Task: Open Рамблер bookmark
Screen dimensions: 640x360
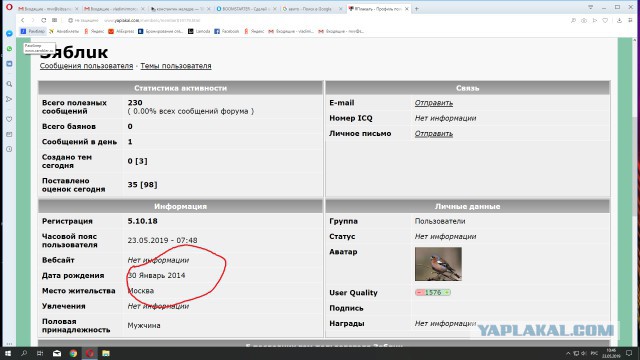Action: [33, 31]
